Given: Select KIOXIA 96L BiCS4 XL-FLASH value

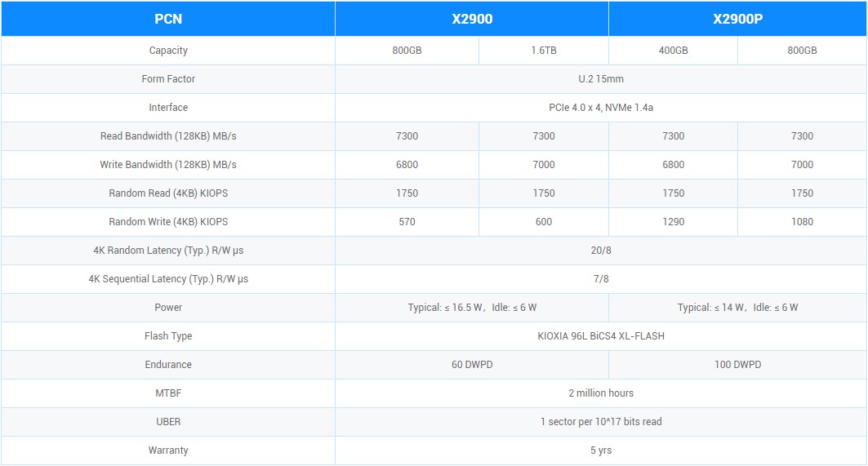Looking at the screenshot, I should [601, 336].
